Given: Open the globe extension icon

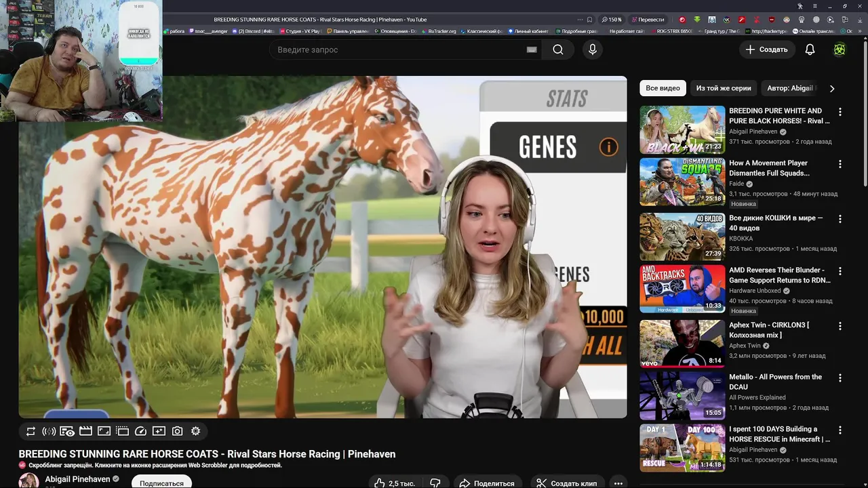Looking at the screenshot, I should [x=816, y=20].
